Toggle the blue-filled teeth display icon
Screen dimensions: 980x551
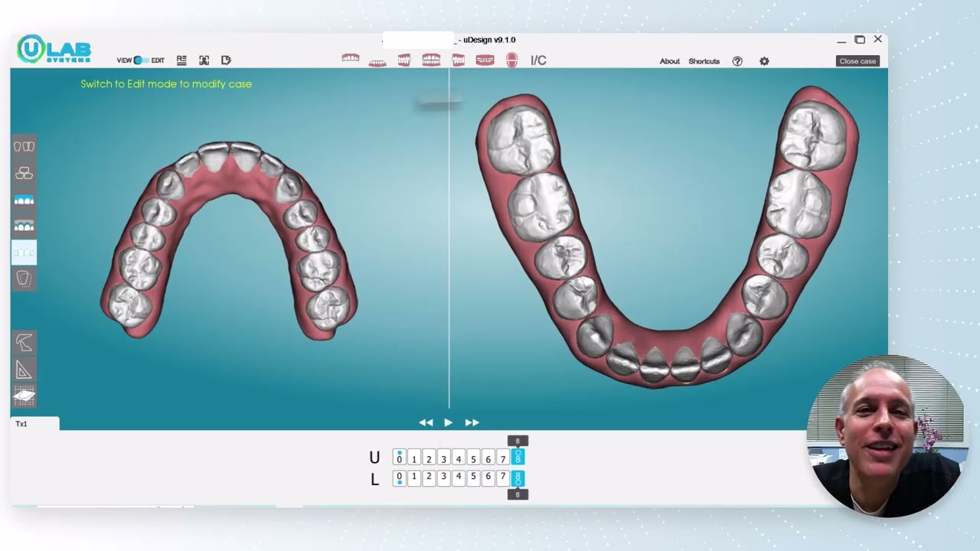pyautogui.click(x=24, y=201)
